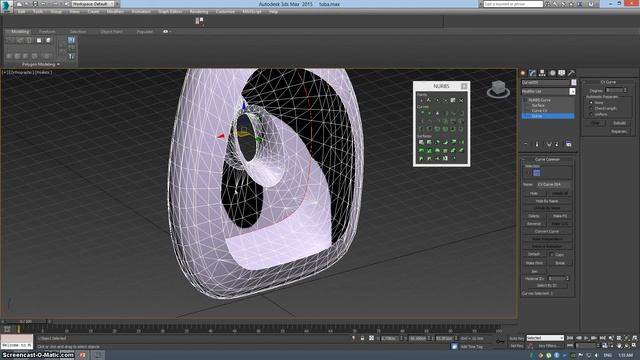Collapse the Curve Common rollout
This screenshot has height=360, width=640.
click(547, 159)
